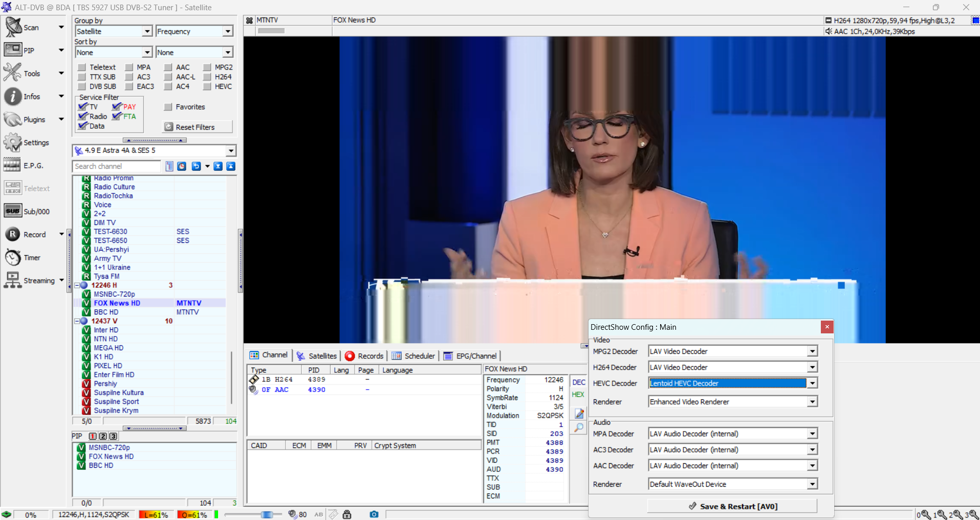This screenshot has width=980, height=520.
Task: Toggle the Teletext filter checkbox
Action: [82, 67]
